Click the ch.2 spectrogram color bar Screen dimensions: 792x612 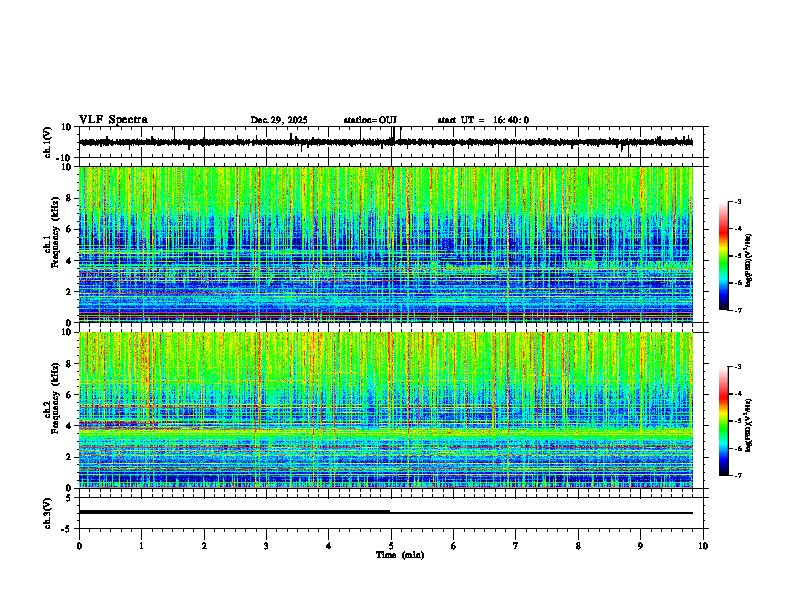(x=723, y=421)
